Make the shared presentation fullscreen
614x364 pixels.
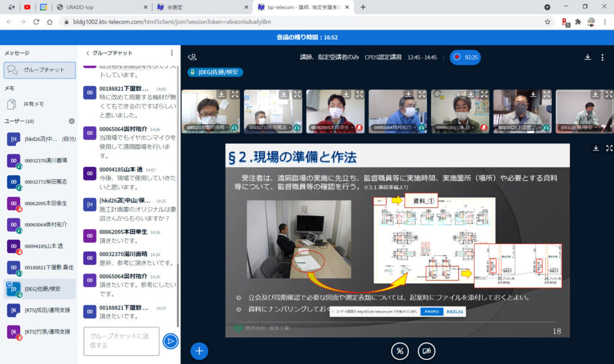(609, 148)
